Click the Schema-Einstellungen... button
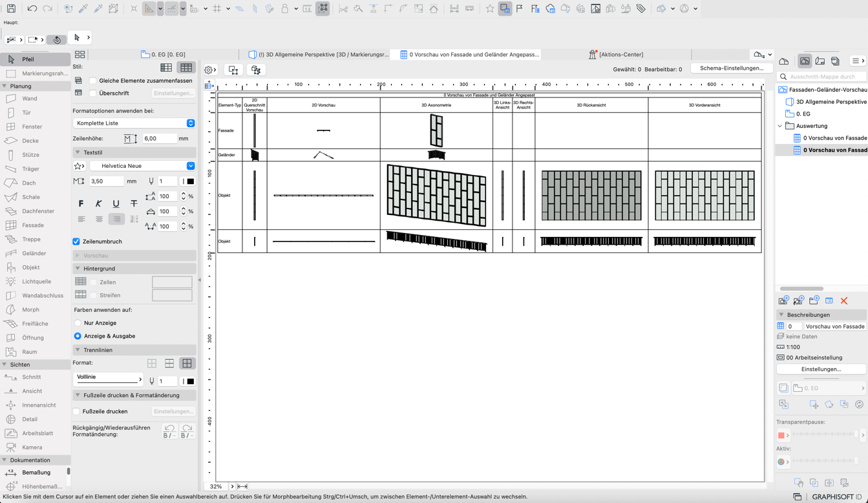 click(x=732, y=68)
